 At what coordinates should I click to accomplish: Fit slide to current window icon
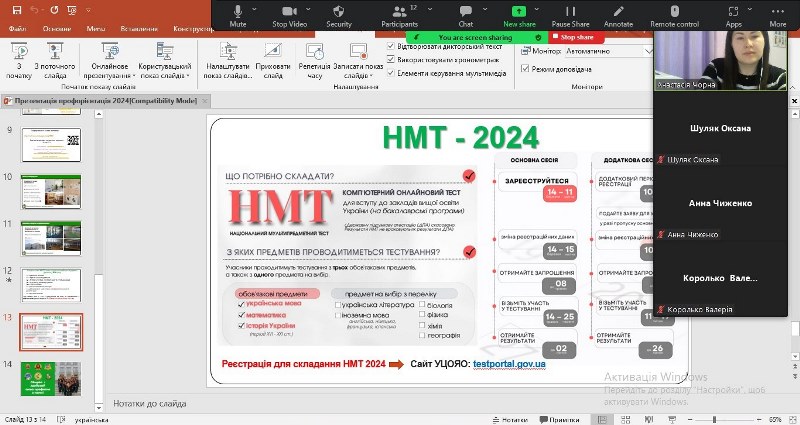point(794,419)
